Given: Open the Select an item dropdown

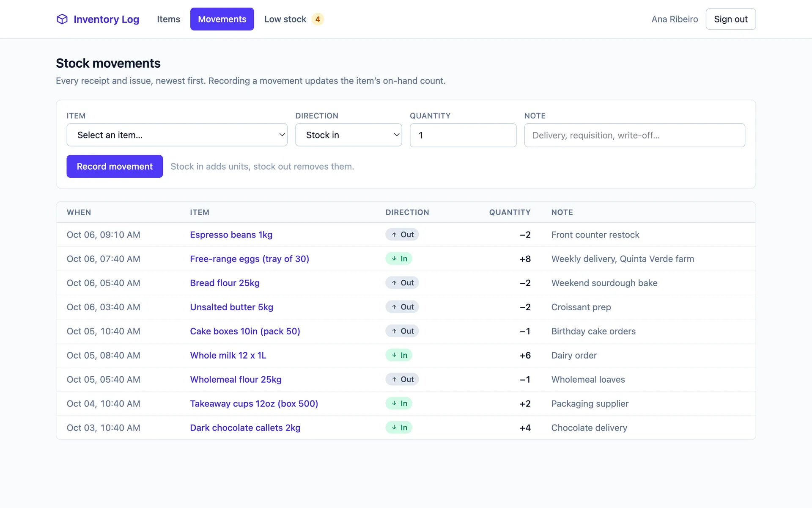Looking at the screenshot, I should [177, 135].
